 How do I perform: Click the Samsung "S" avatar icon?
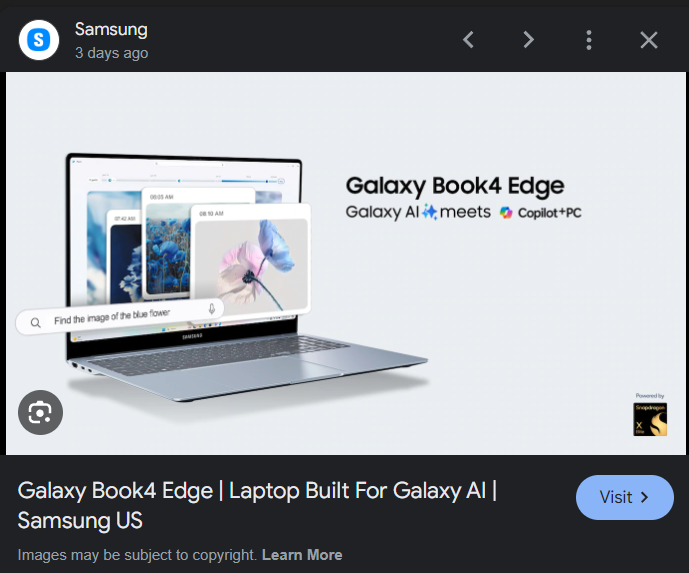(x=39, y=40)
